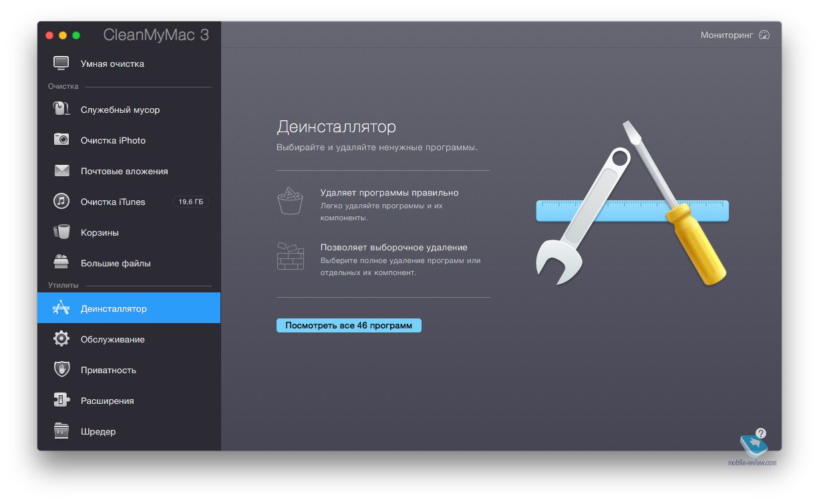Viewport: 819px width, 504px height.
Task: Click the monitoring gauge icon
Action: 765,35
